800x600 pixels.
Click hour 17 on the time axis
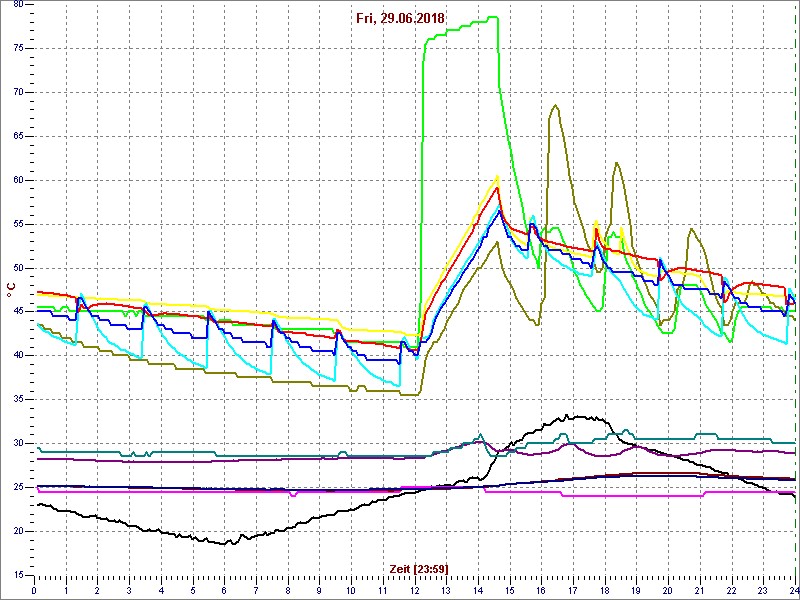(572, 590)
